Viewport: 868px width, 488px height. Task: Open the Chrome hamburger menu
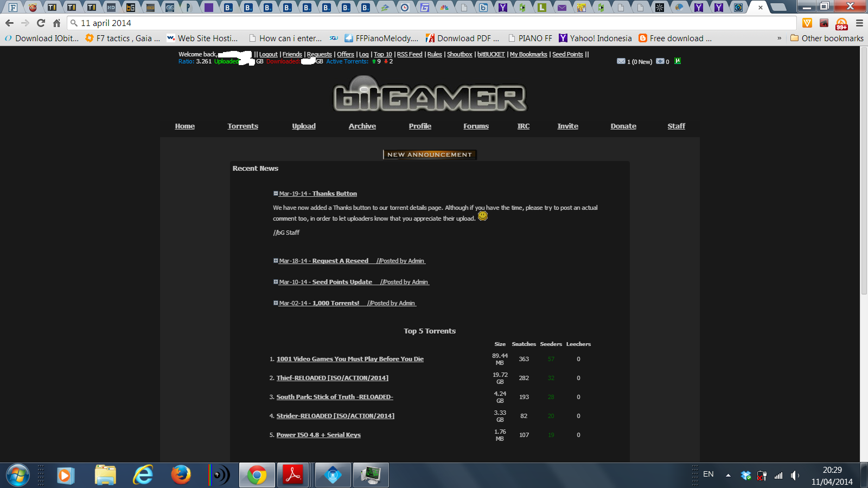coord(859,23)
